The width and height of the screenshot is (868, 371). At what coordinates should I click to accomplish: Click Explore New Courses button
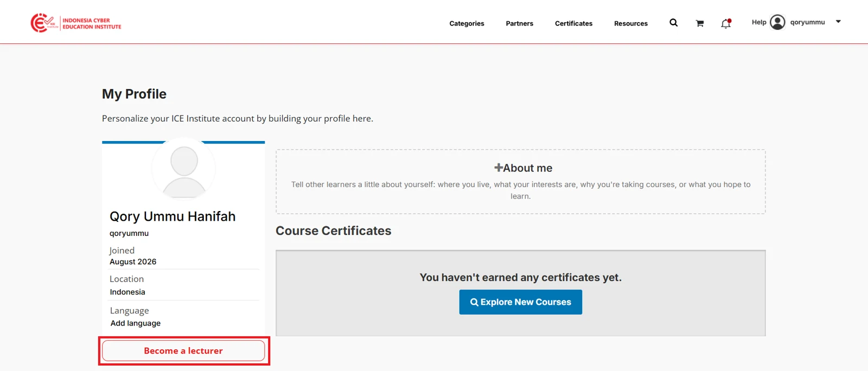pyautogui.click(x=521, y=302)
